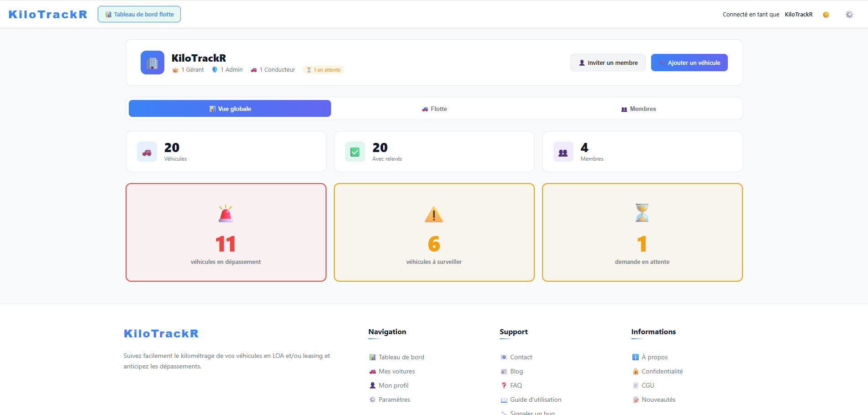Click the KiloTrackR logo in header
The width and height of the screenshot is (868, 415).
(48, 14)
